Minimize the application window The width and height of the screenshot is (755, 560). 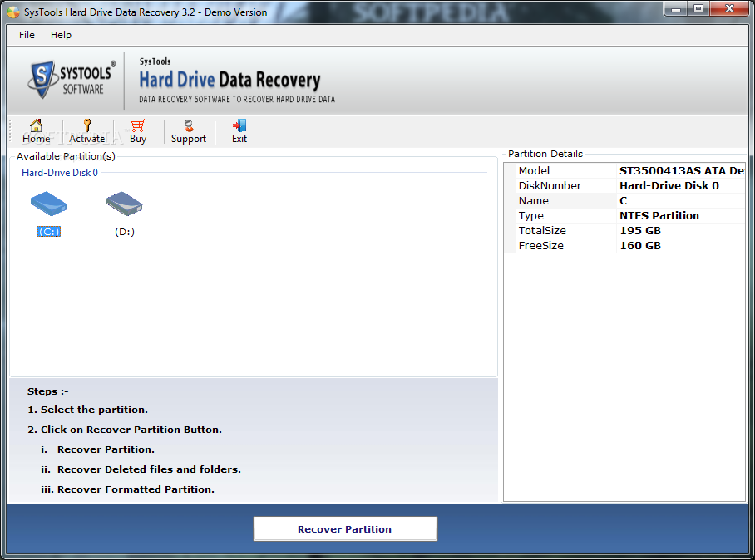[x=676, y=8]
